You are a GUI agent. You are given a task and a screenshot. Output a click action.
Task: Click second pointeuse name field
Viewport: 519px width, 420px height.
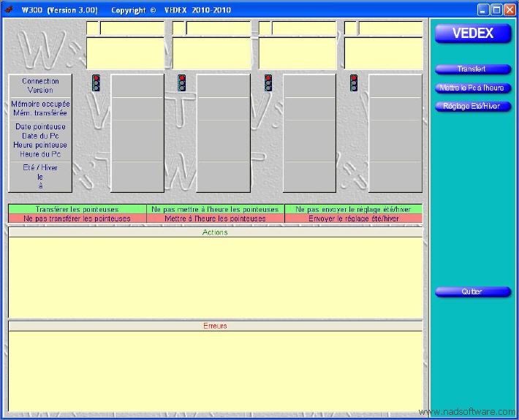pos(218,28)
